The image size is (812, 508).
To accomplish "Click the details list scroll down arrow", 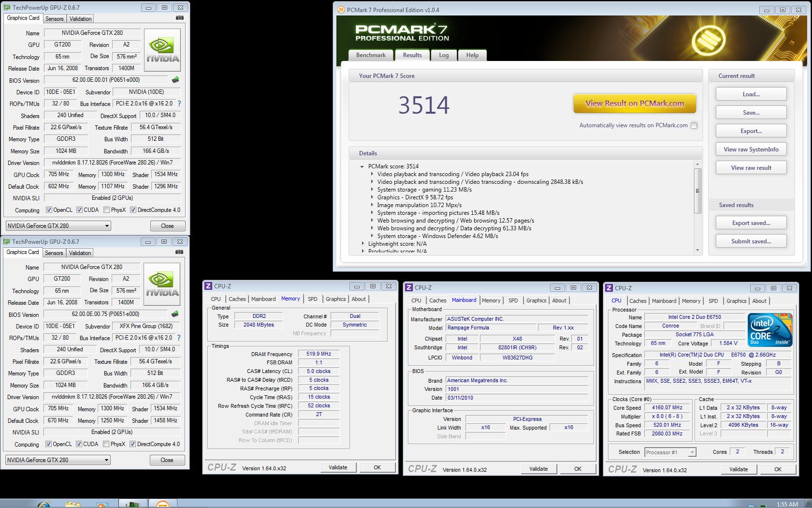I will point(697,250).
